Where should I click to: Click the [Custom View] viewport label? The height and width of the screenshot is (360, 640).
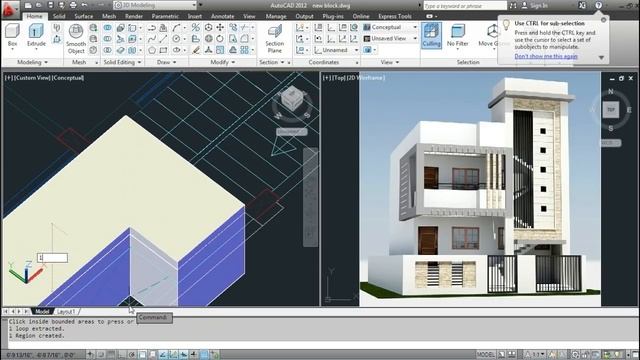pyautogui.click(x=33, y=78)
